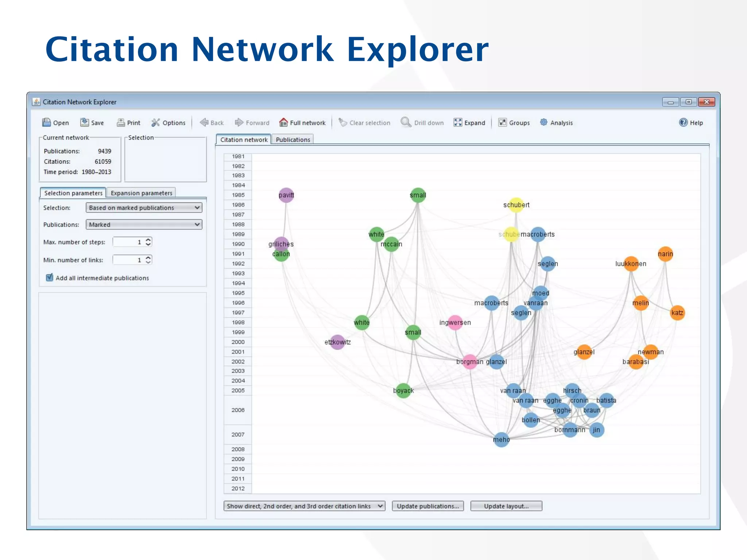Select the Expansion parameters tab
747x560 pixels.
point(141,193)
